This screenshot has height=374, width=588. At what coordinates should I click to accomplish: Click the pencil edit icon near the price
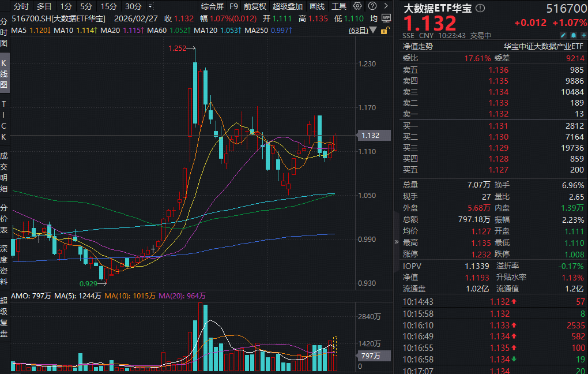tap(563, 35)
